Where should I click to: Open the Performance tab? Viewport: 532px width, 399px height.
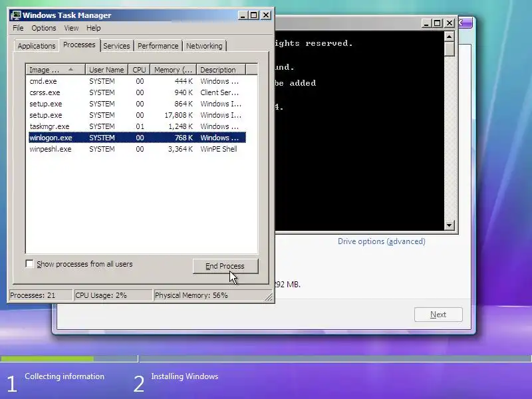[158, 46]
